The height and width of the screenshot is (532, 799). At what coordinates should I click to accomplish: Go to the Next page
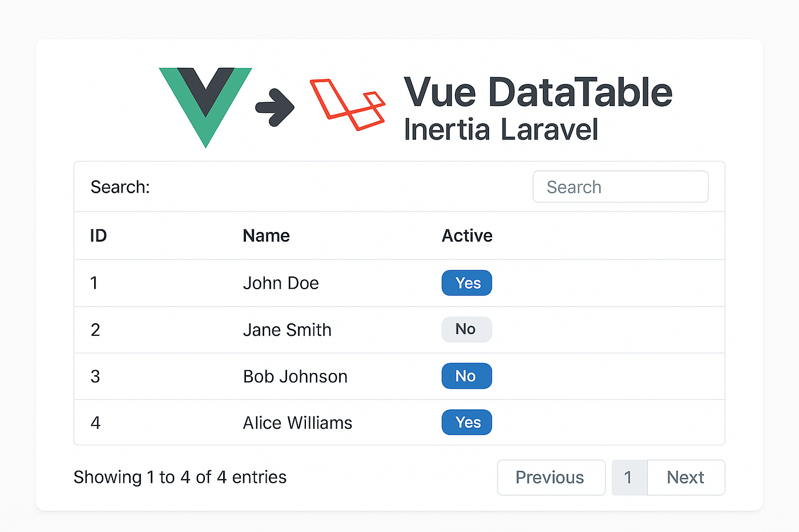tap(686, 477)
